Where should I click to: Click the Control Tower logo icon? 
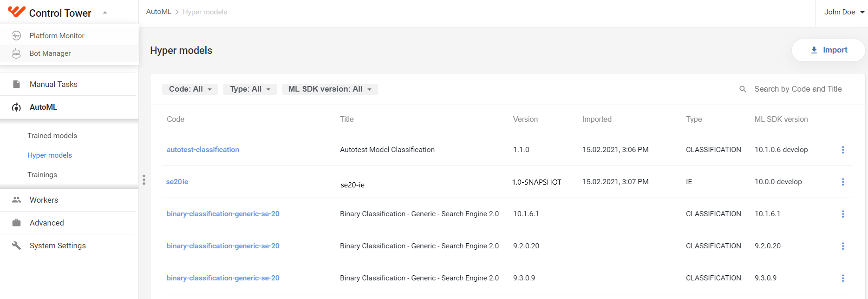click(17, 12)
